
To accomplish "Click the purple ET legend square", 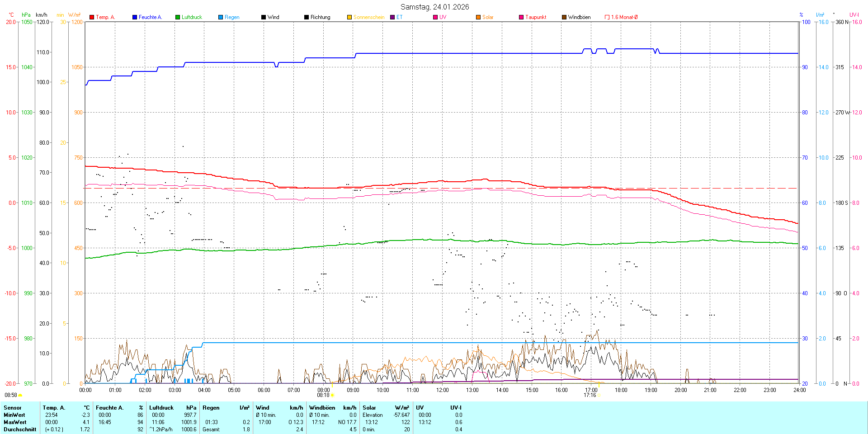I will coord(392,17).
